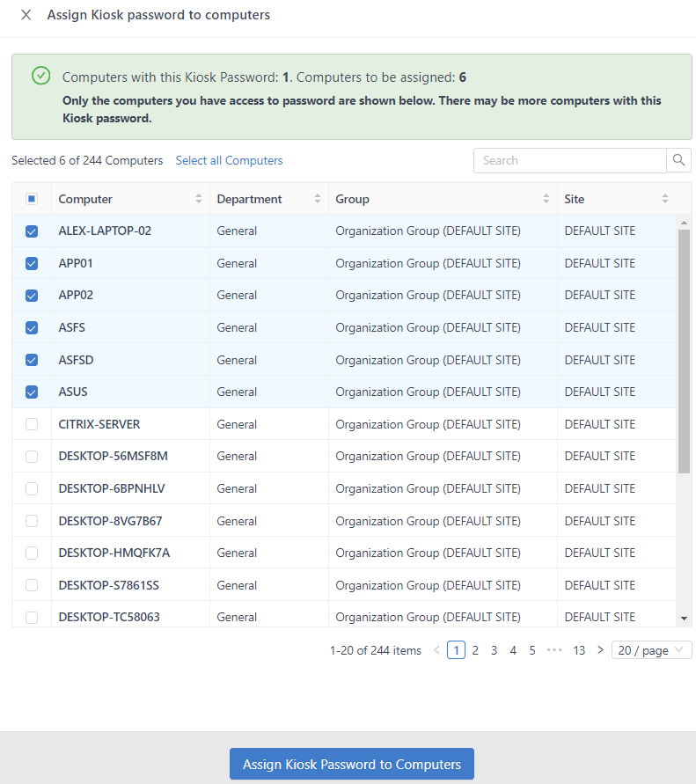Click the DESKTOP-HMQFK7A computer name
Screen dimensions: 696x784
pyautogui.click(x=114, y=553)
